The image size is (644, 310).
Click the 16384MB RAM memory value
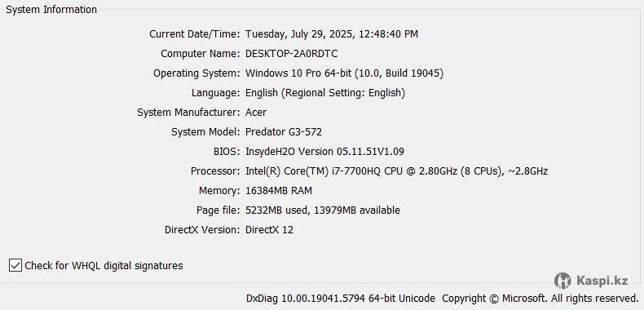(x=279, y=191)
